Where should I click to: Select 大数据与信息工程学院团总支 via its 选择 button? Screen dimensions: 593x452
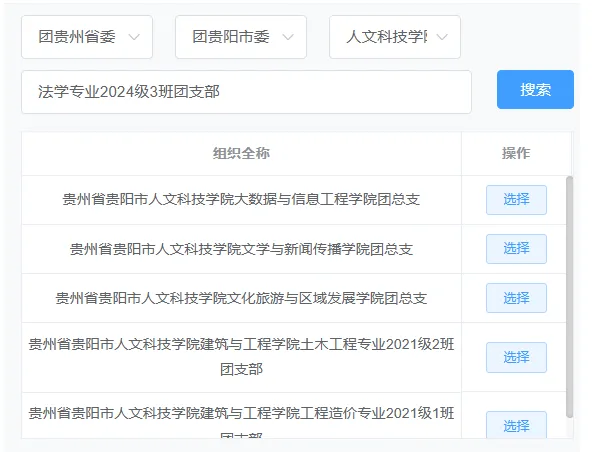pyautogui.click(x=516, y=200)
